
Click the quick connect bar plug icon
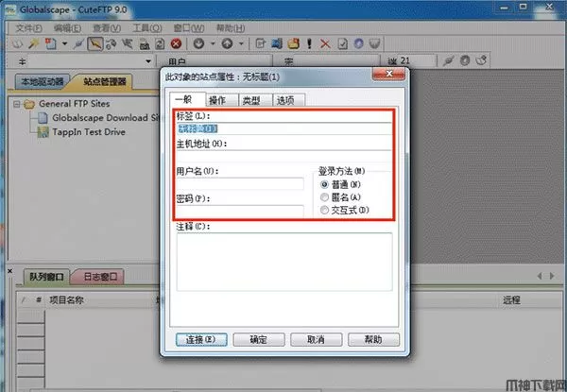click(x=448, y=61)
